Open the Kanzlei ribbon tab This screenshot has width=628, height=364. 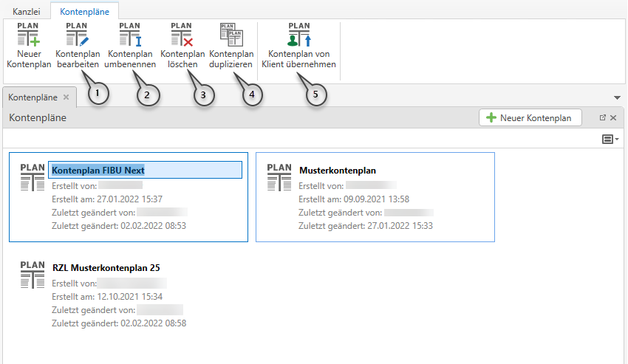(x=26, y=11)
